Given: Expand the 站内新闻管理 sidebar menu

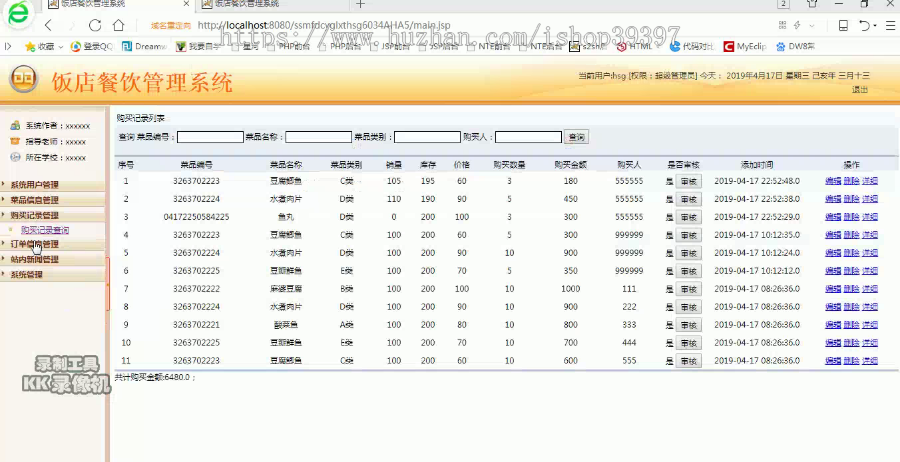Looking at the screenshot, I should click(34, 259).
